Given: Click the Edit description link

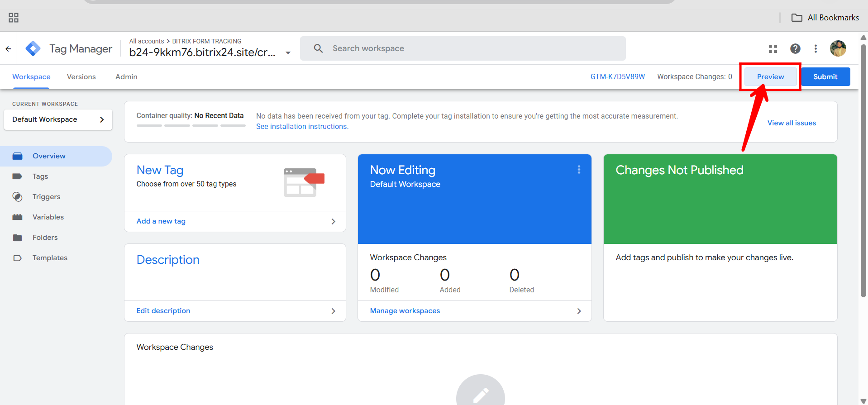Looking at the screenshot, I should (163, 311).
